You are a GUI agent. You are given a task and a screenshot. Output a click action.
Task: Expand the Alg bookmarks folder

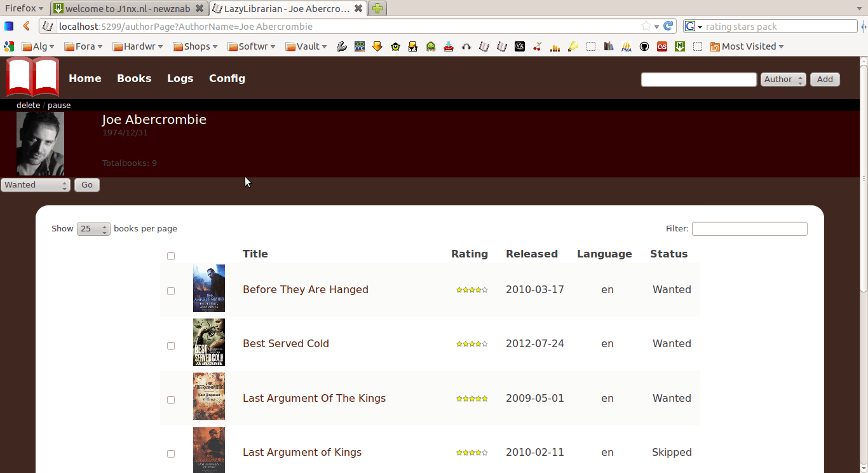point(38,46)
